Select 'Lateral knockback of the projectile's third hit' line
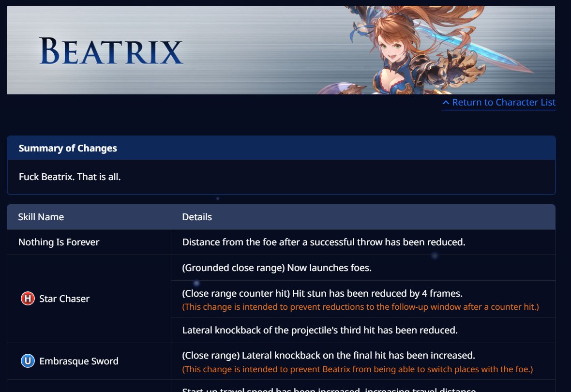Screen dimensions: 571x392 320,330
